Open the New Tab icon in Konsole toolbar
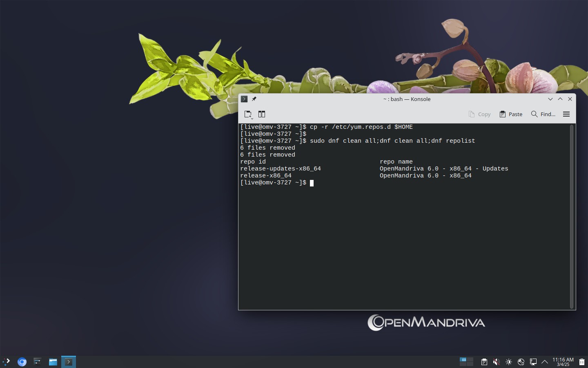 coord(248,114)
